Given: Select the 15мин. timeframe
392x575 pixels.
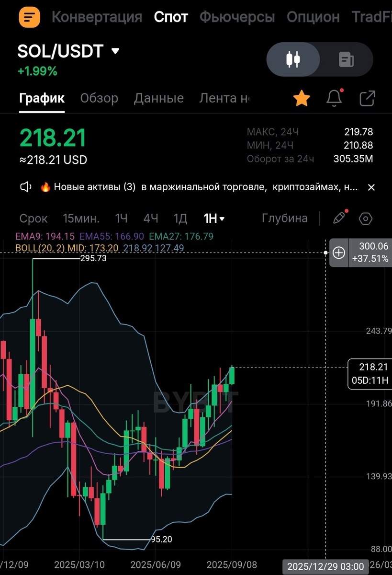Looking at the screenshot, I should [x=81, y=219].
